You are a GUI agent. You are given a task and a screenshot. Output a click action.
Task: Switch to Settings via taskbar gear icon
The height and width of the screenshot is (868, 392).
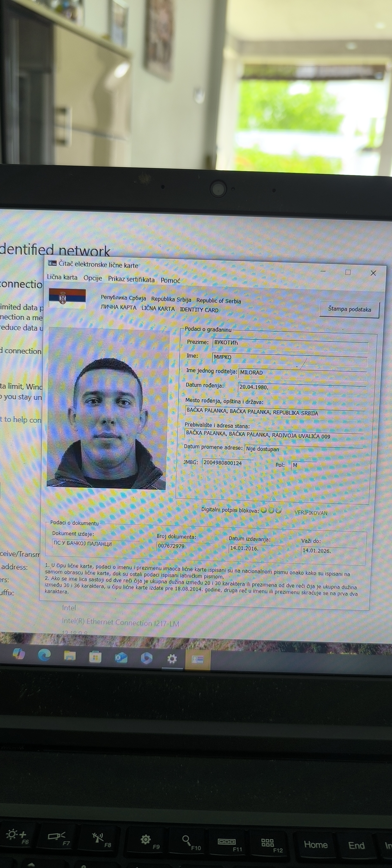pos(172,658)
